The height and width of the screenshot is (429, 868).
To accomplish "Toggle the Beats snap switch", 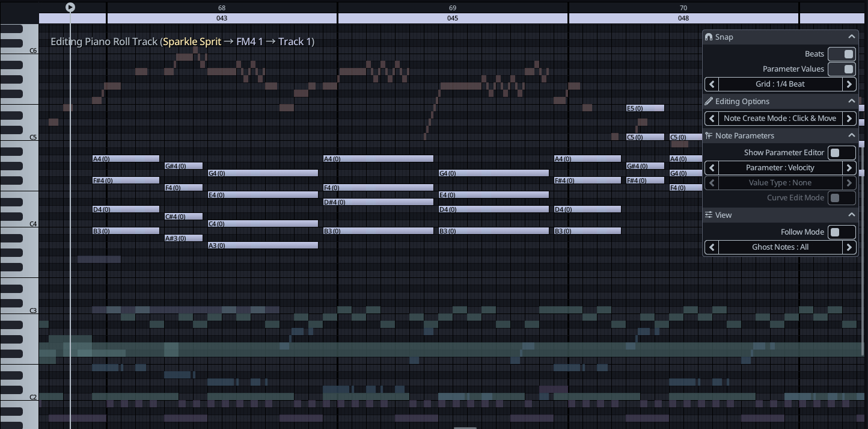I will (x=842, y=54).
